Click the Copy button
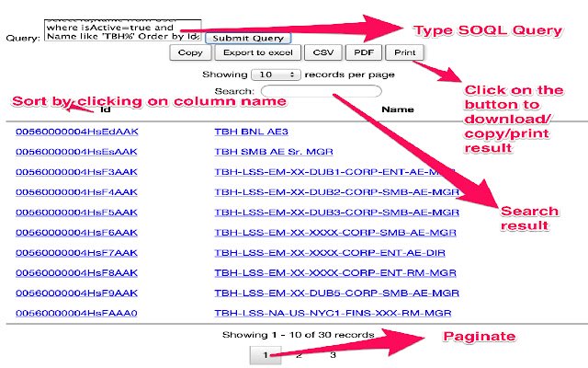 pyautogui.click(x=190, y=52)
